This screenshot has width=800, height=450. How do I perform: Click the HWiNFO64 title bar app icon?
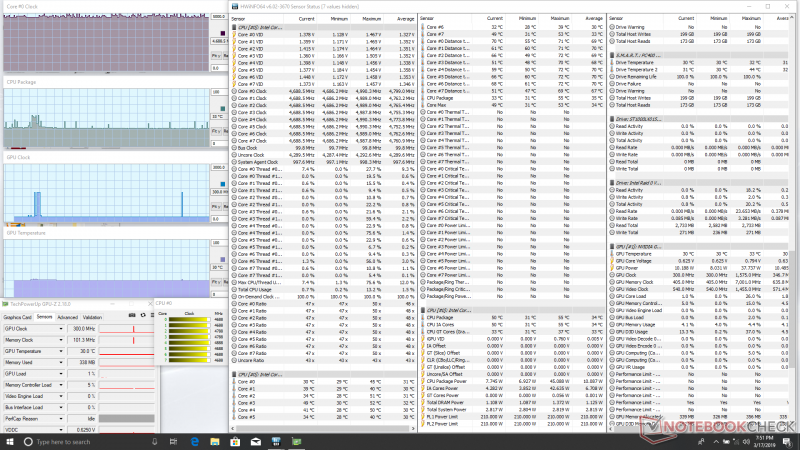235,6
